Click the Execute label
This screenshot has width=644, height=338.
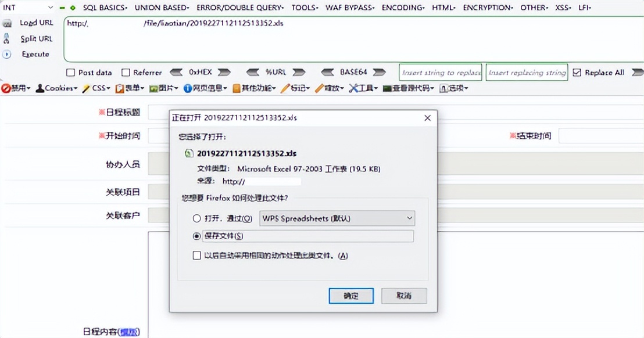(35, 54)
